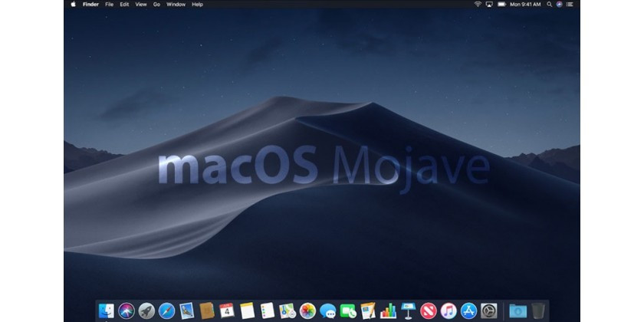Launch Siri from the Dock

point(127,311)
